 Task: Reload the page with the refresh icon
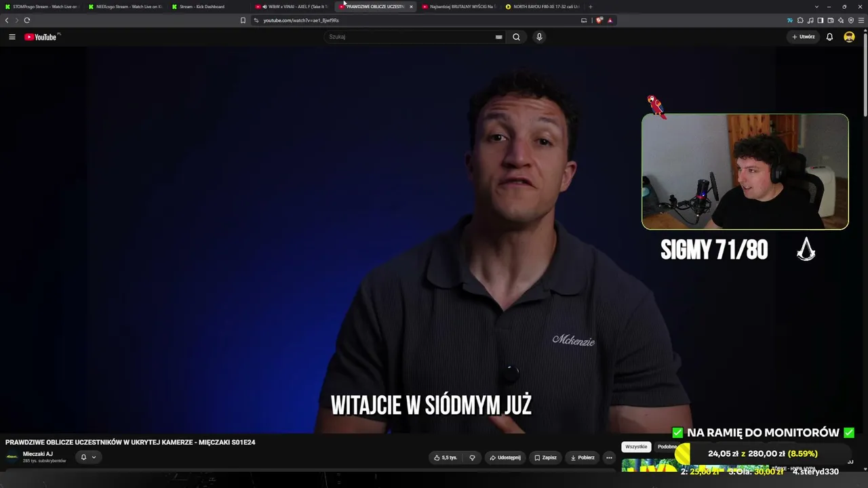point(27,20)
